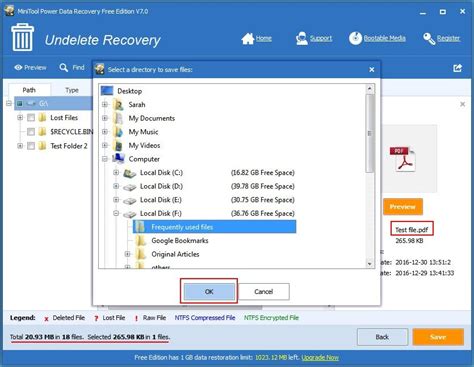Click the orange Preview button

tap(403, 207)
